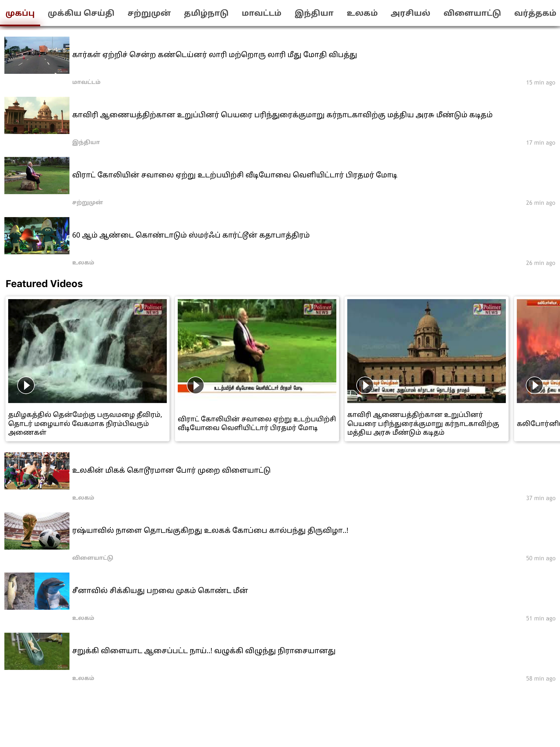Open Modi sitting on rock thumbnail
Viewport: 560px width, 747px height.
[x=37, y=175]
